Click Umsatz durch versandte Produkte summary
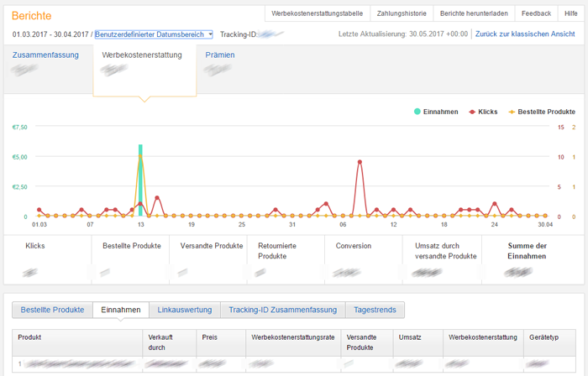Viewport: 588px width, 376px height. click(442, 259)
